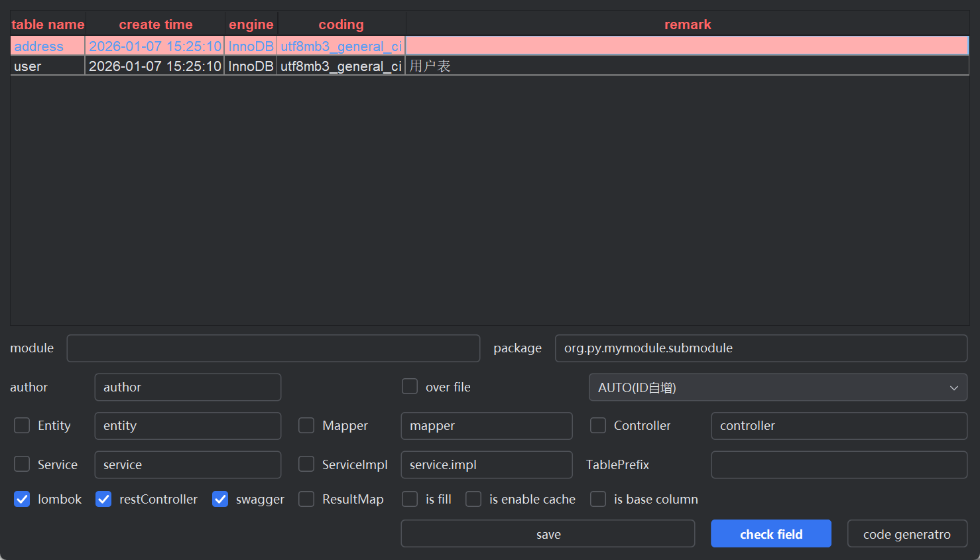
Task: Select the address table row
Action: coord(490,46)
